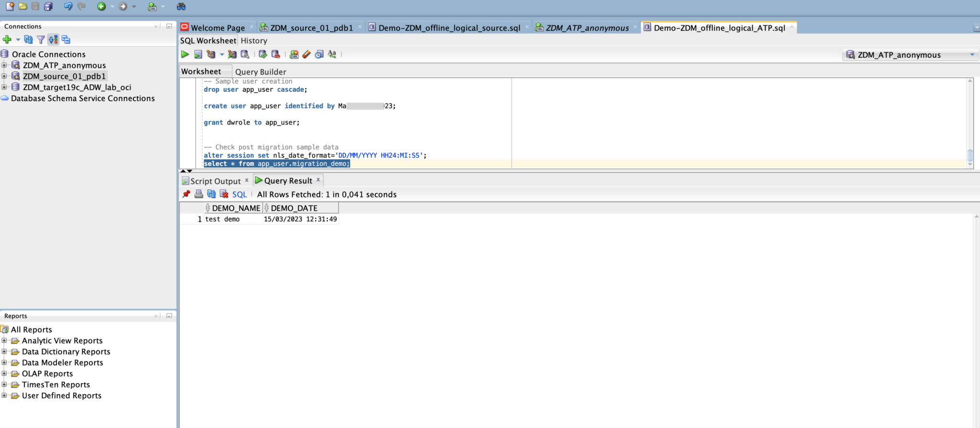Open the ZDM_ATP_anonymous connection dropdown

(x=972, y=55)
